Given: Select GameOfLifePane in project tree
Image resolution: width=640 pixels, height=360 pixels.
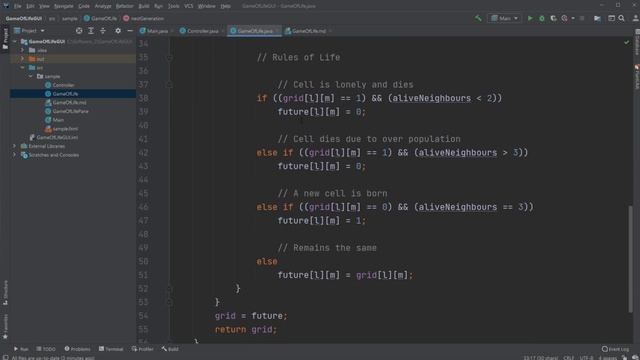Looking at the screenshot, I should [x=70, y=111].
